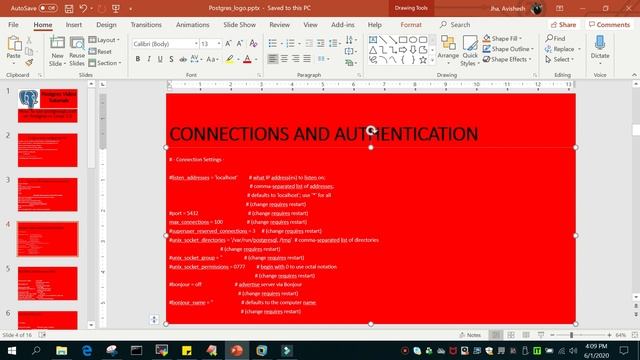The height and width of the screenshot is (360, 640).
Task: Open Quick Styles gallery
Action: [x=470, y=51]
